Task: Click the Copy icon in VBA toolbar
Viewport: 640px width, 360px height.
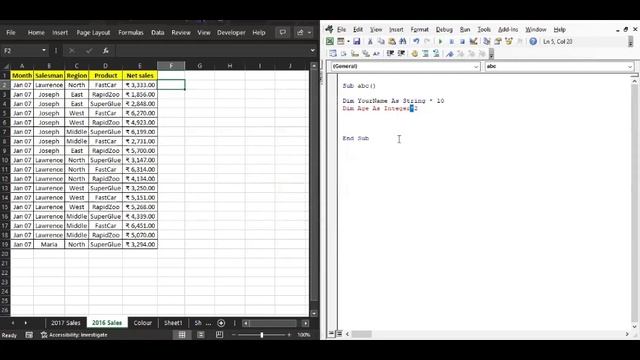Action: [381, 41]
